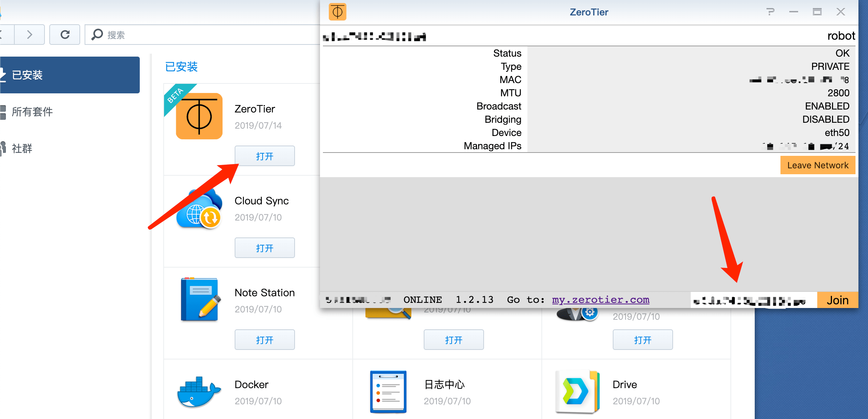Click the Note Station package icon
The width and height of the screenshot is (868, 419).
pos(200,300)
